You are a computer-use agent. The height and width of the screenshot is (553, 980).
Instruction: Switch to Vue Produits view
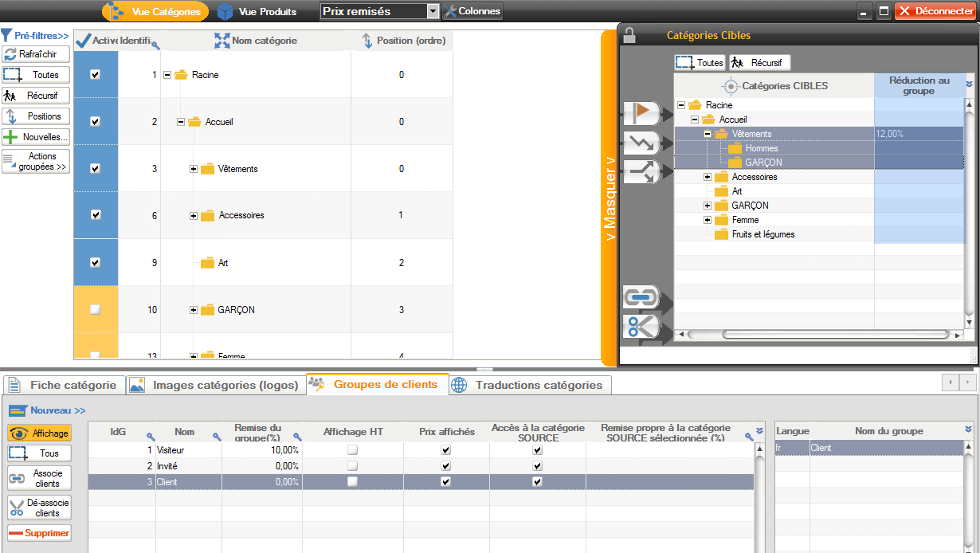click(x=257, y=12)
